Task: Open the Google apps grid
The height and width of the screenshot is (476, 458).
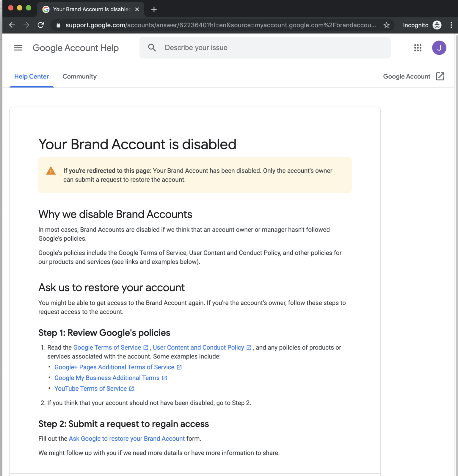Action: 418,48
